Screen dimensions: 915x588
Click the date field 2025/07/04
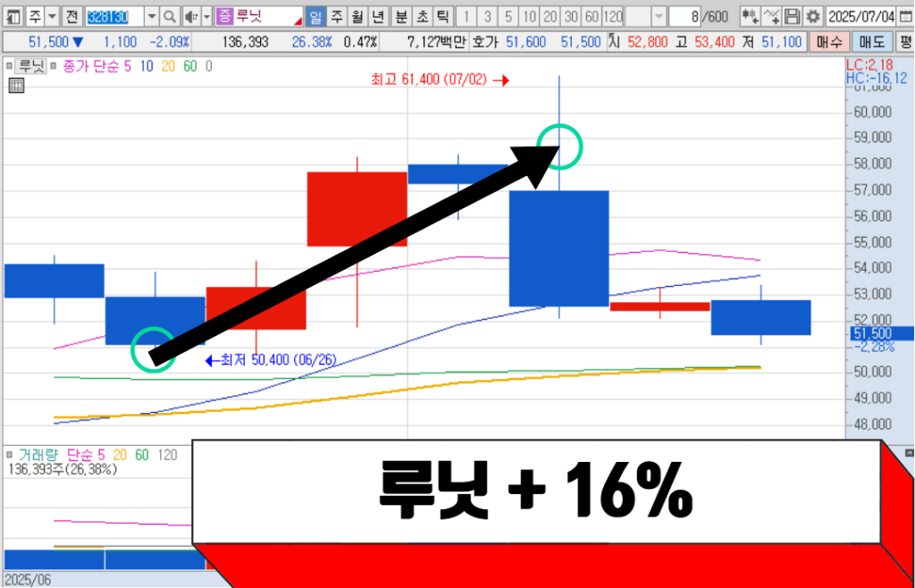tap(860, 16)
